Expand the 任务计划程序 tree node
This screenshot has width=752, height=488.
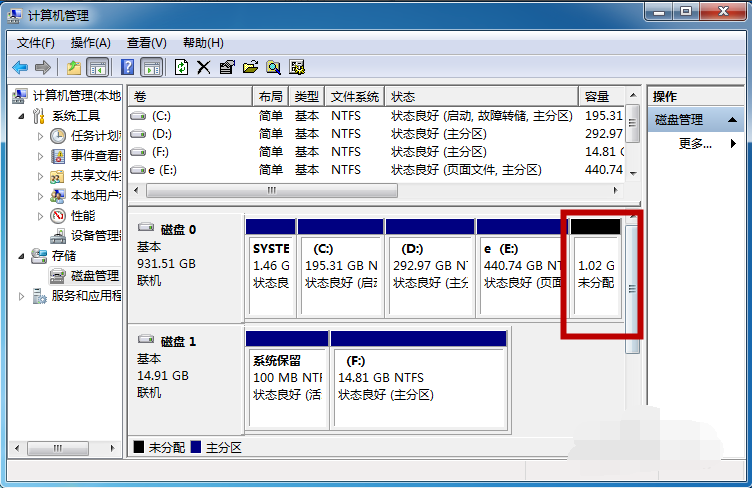pos(40,136)
